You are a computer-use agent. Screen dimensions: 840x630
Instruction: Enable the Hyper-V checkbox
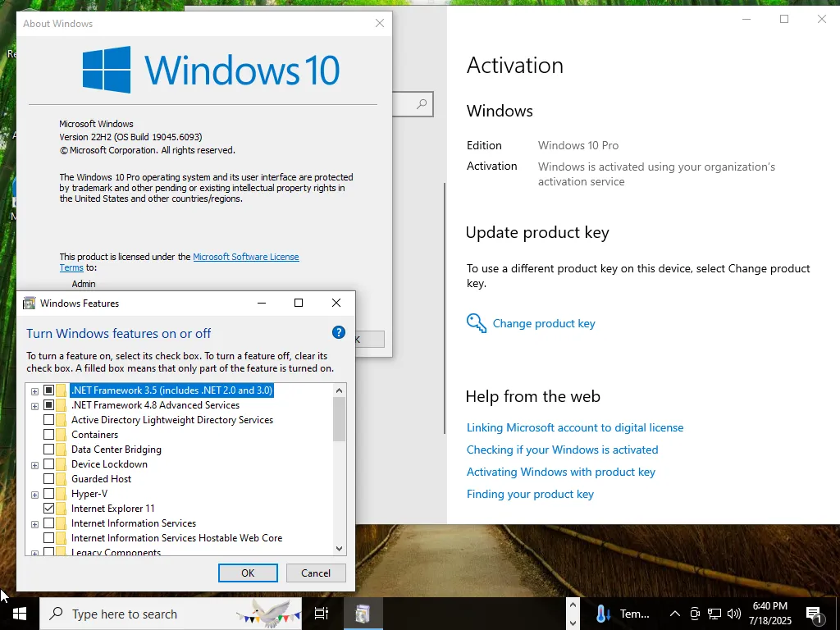pos(48,493)
